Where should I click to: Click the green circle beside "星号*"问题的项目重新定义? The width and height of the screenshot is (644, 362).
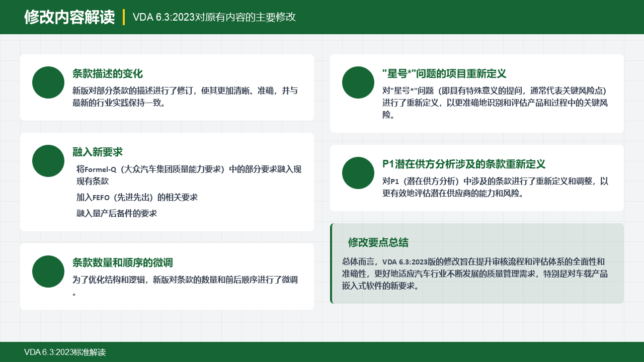click(x=358, y=82)
